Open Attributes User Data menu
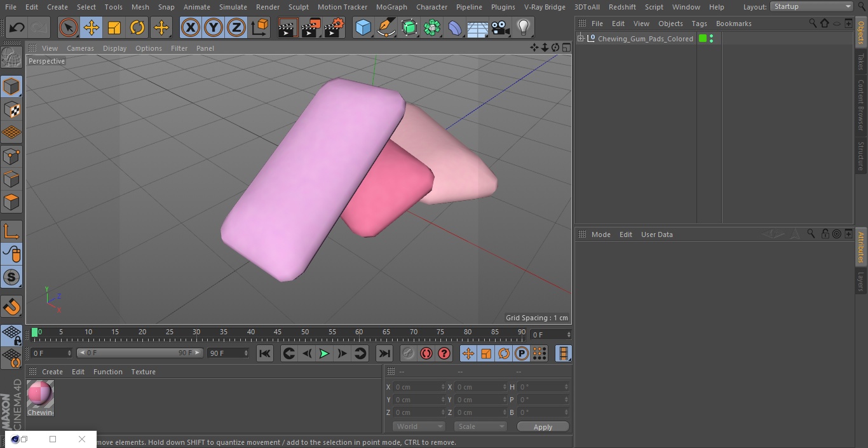Viewport: 868px width, 448px height. pyautogui.click(x=656, y=234)
